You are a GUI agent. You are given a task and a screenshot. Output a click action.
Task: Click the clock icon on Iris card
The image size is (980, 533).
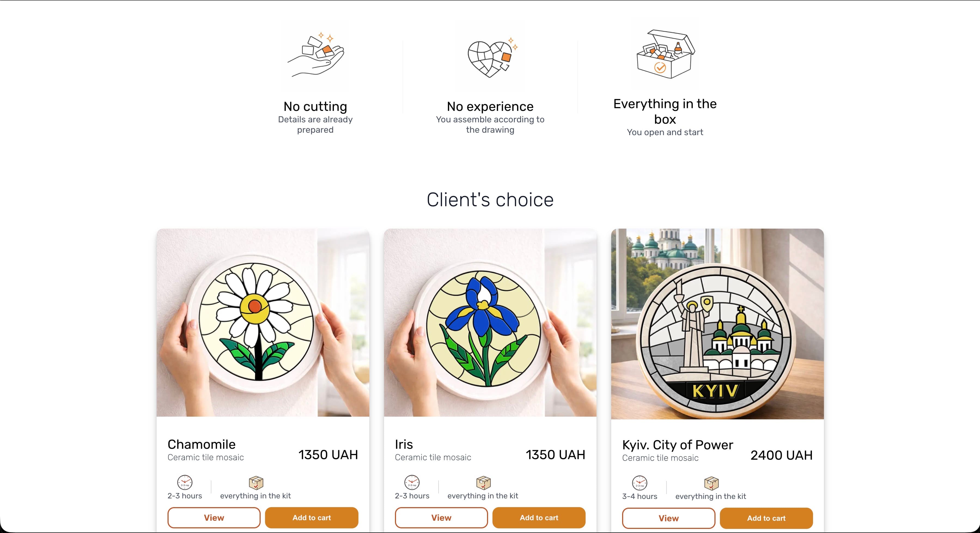coord(412,482)
